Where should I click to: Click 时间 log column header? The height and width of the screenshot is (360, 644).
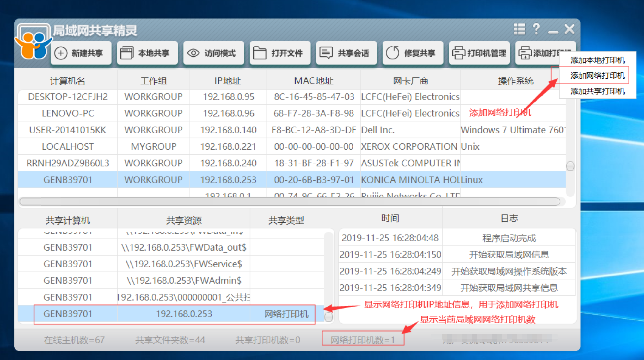(x=390, y=218)
